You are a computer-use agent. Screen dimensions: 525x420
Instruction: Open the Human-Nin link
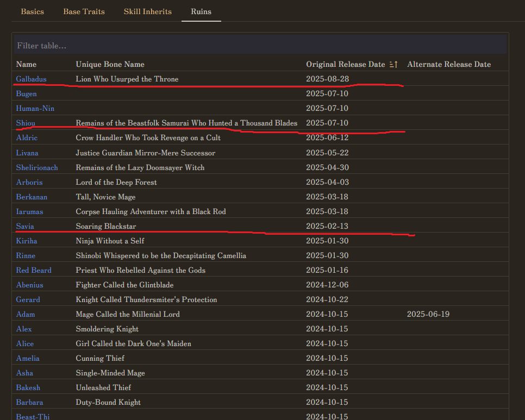(x=35, y=109)
